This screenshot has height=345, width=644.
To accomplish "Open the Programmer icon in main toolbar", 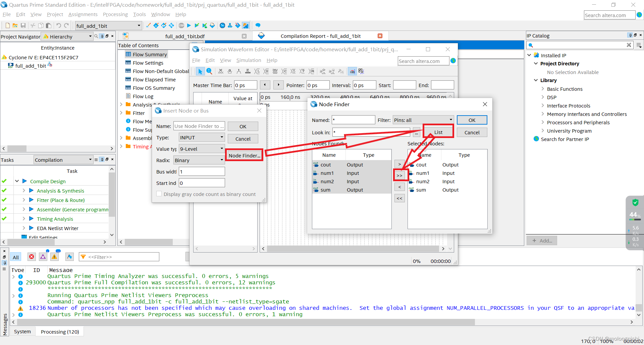I will point(237,25).
